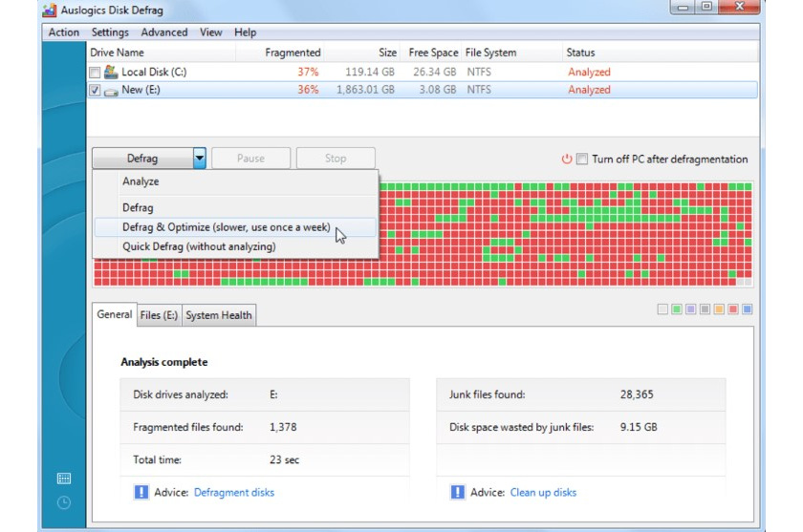Image resolution: width=803 pixels, height=532 pixels.
Task: Open the Advanced menu
Action: point(164,32)
